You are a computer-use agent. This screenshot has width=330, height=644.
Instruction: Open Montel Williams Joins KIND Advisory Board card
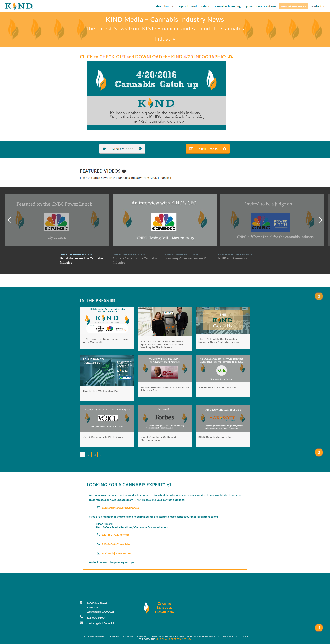click(165, 376)
